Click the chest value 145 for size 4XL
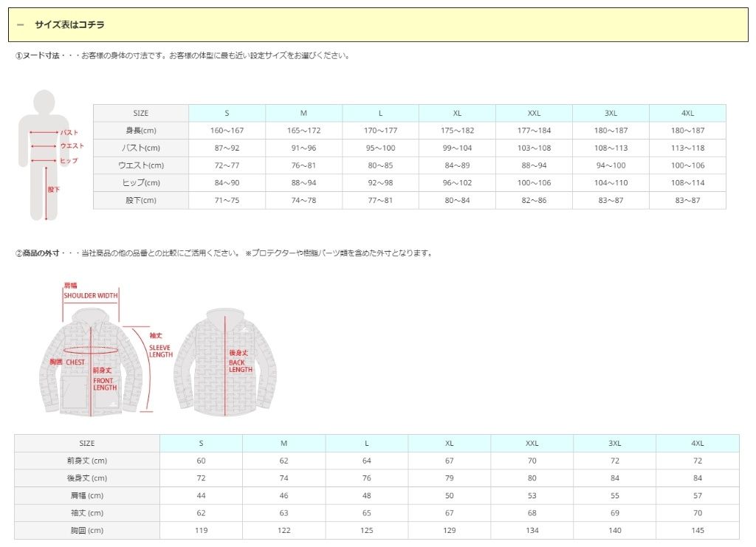 click(x=698, y=530)
